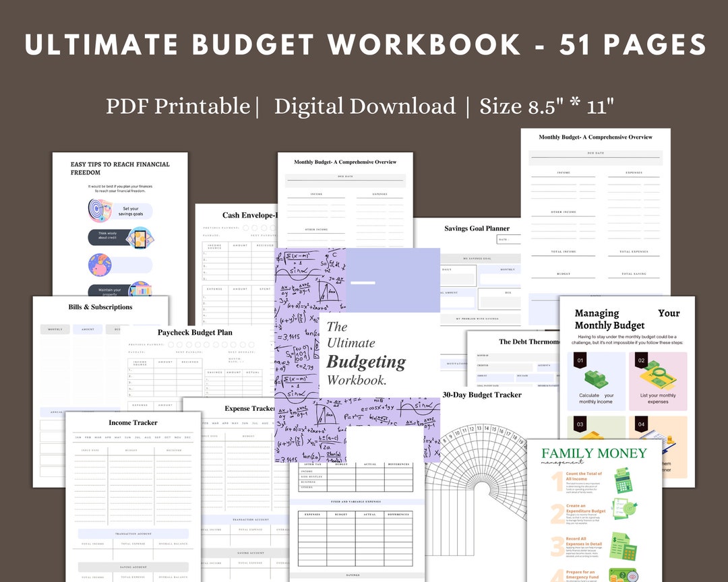Click the large number 2 on the Family Money page
The image size is (728, 582).
(x=557, y=514)
